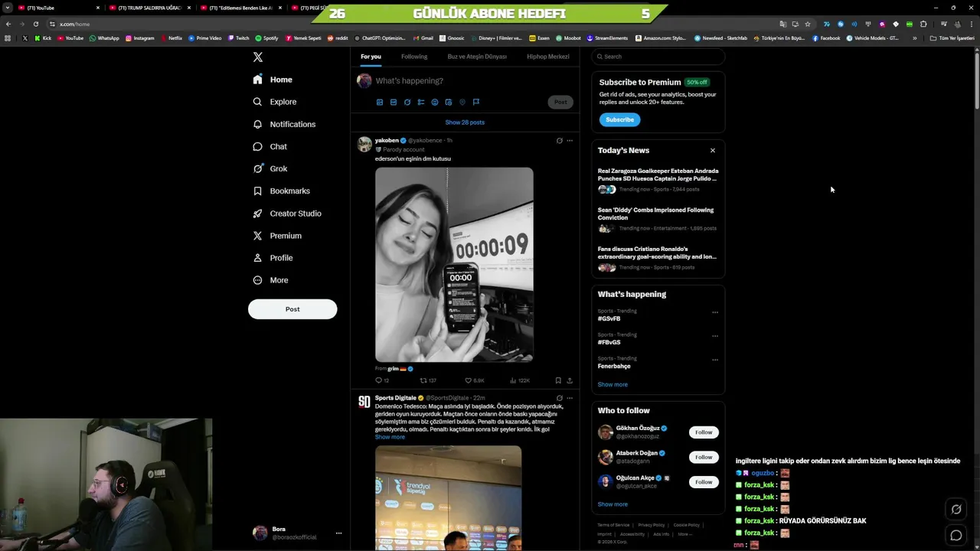
Task: Open Cristiano Ronaldo goal-scoring news story
Action: coord(658,259)
